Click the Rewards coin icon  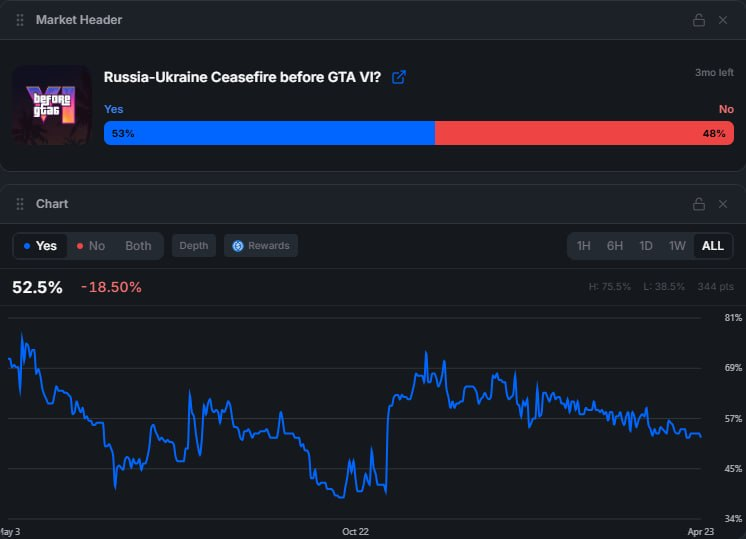[238, 246]
